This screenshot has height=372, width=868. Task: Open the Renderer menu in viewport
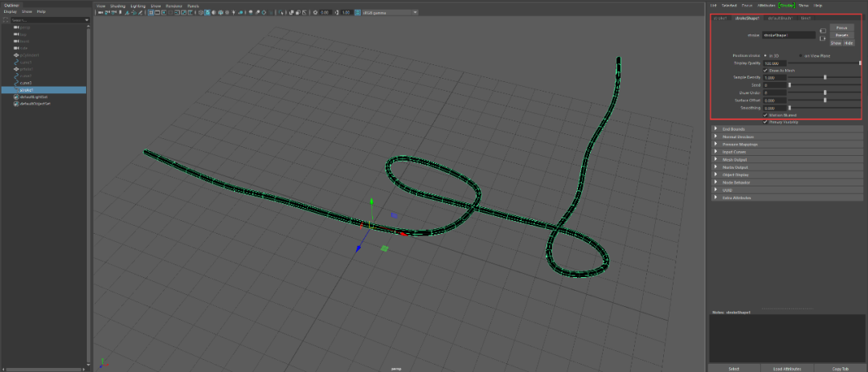click(174, 6)
